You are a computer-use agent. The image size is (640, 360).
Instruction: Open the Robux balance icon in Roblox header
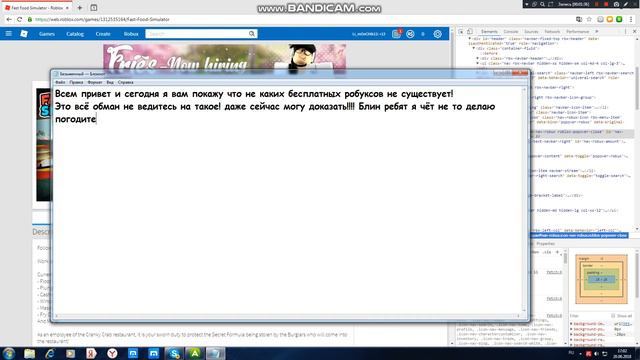pos(410,34)
